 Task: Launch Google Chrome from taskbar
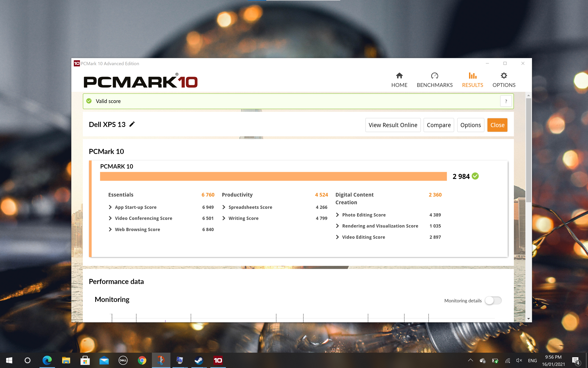point(142,360)
